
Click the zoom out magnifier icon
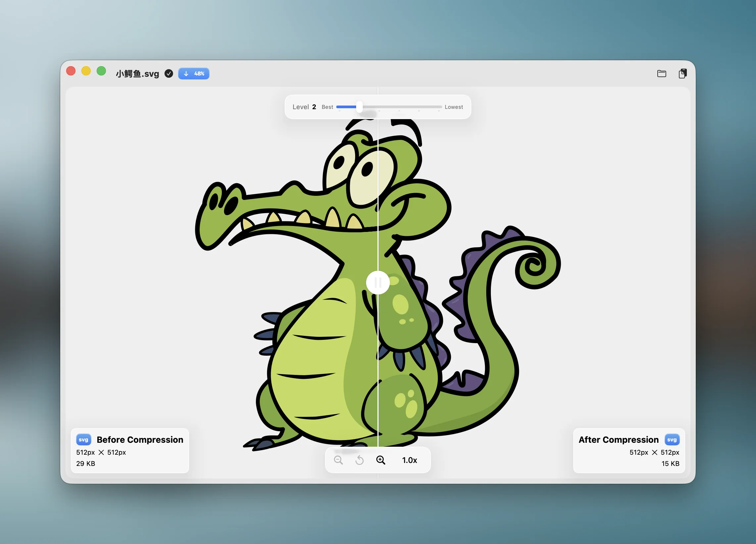point(338,460)
